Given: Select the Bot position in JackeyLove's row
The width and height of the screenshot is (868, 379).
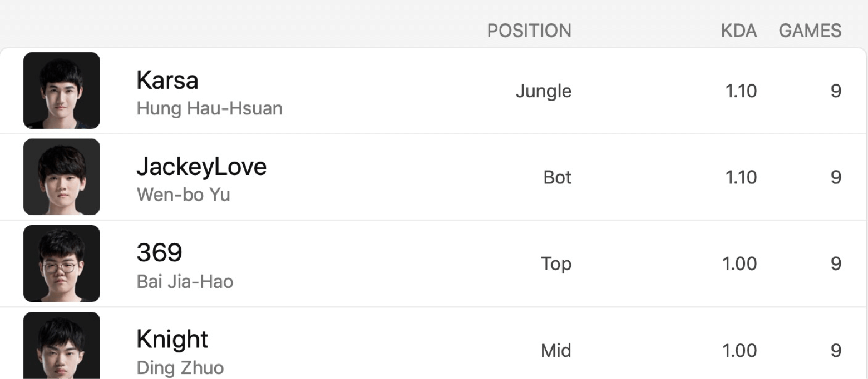Looking at the screenshot, I should tap(558, 177).
